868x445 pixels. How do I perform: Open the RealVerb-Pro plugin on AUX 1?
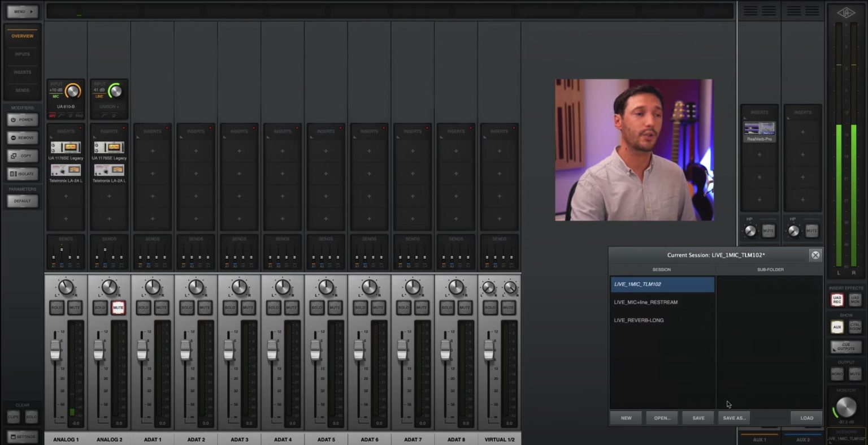click(759, 129)
